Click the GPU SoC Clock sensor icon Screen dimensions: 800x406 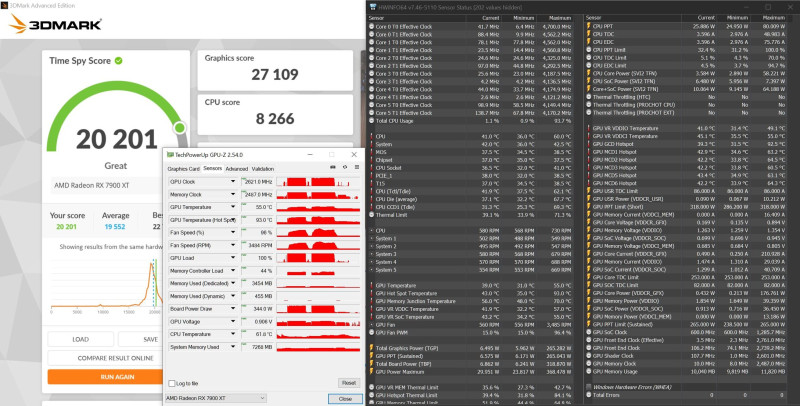click(588, 332)
